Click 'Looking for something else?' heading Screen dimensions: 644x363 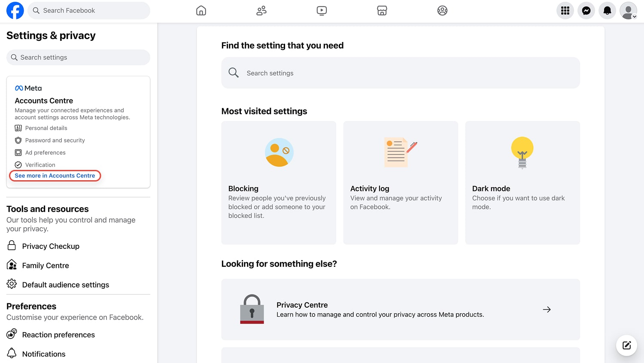pyautogui.click(x=279, y=264)
